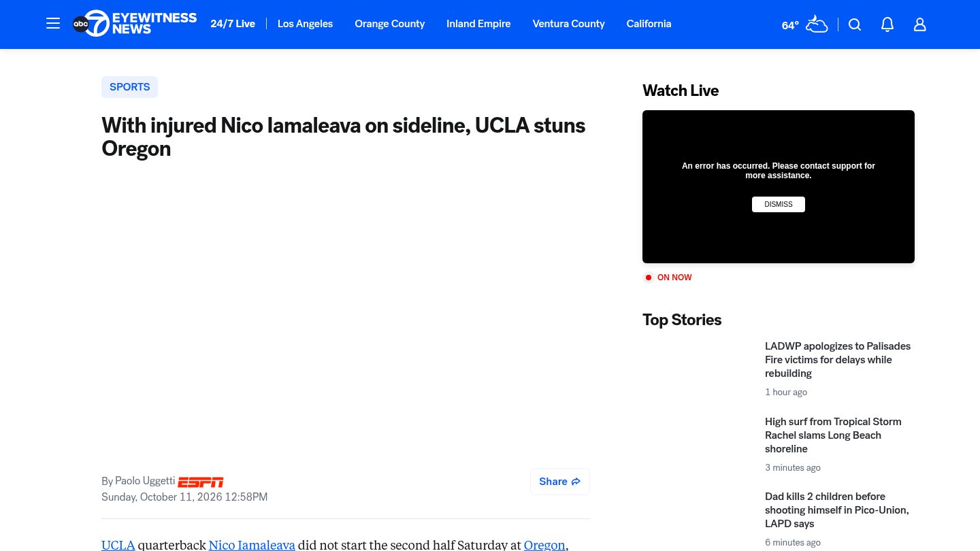Click the ABC7 Eyewitness News logo
Screen dimensions: 980x551
(135, 24)
